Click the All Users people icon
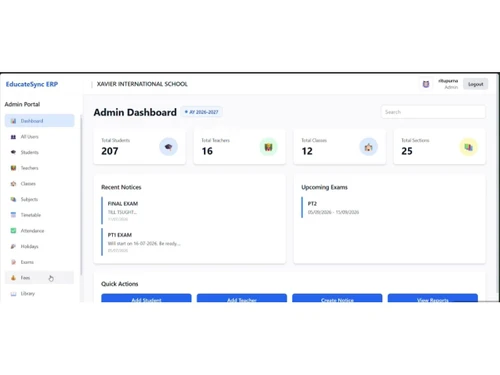The image size is (500, 375). [13, 137]
